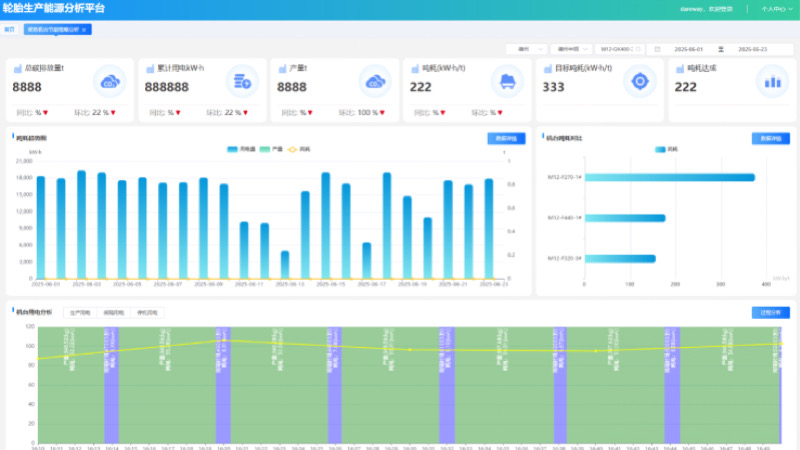Close the 轮胎机台节能指数分析 tab
Viewport: 800px width, 450px height.
(84, 30)
